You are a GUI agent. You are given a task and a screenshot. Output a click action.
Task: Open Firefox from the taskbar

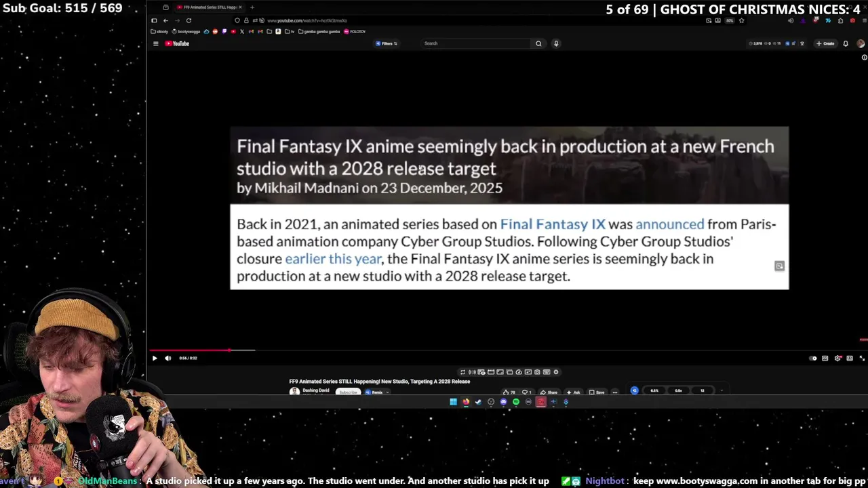tap(466, 402)
